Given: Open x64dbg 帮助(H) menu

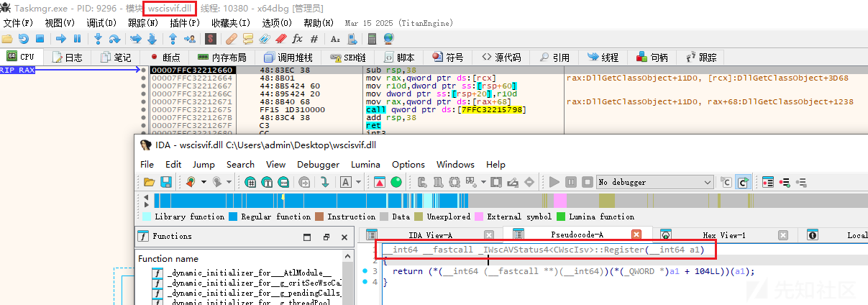Looking at the screenshot, I should coord(319,23).
